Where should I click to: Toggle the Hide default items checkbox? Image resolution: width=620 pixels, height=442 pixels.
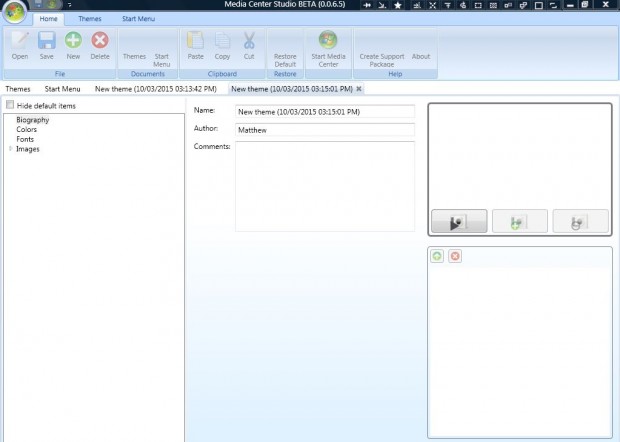click(10, 105)
